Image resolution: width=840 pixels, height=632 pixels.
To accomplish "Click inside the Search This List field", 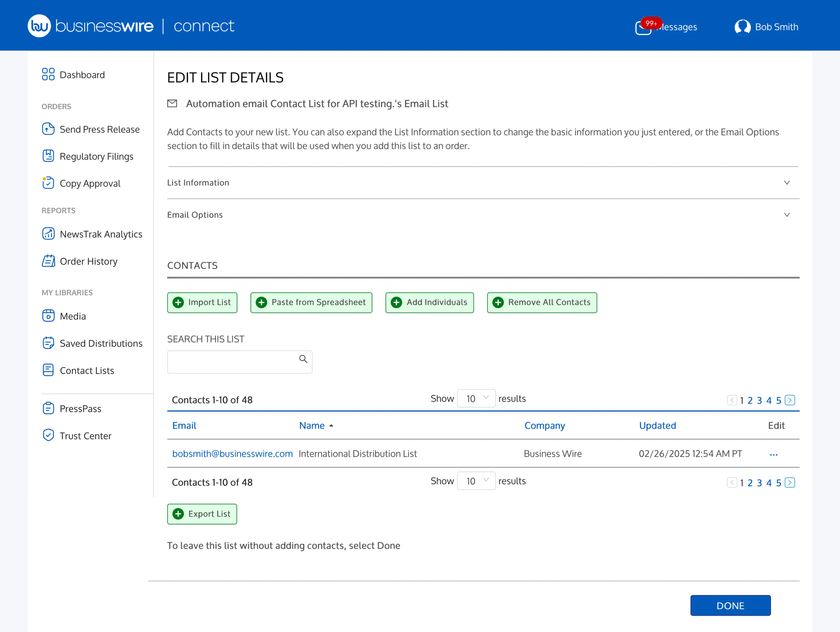I will (240, 362).
